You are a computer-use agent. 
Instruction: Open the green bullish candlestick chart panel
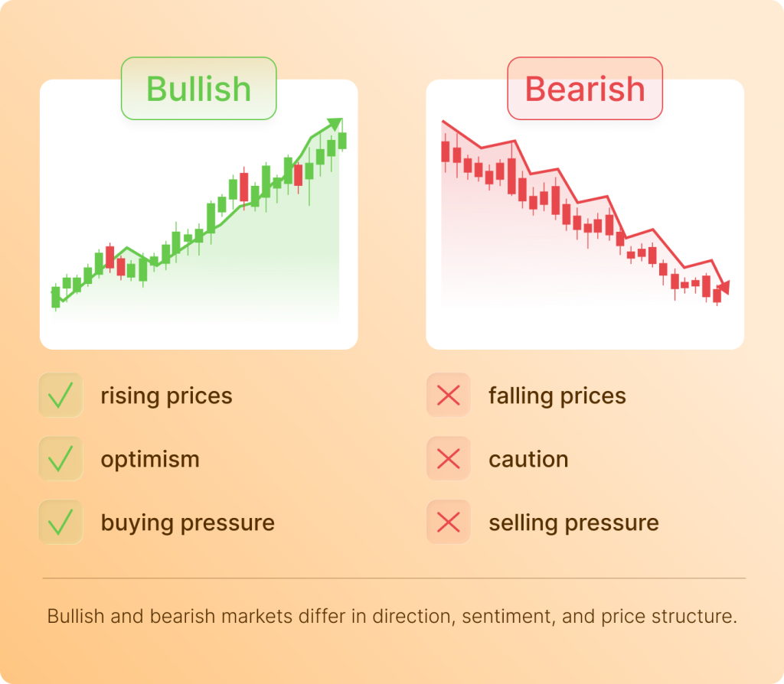point(198,230)
